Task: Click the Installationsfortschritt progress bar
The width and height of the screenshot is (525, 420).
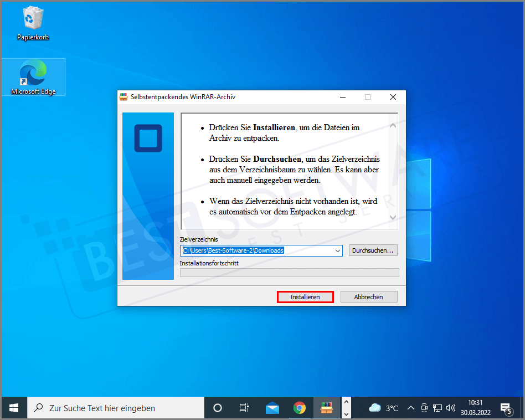Action: tap(289, 273)
